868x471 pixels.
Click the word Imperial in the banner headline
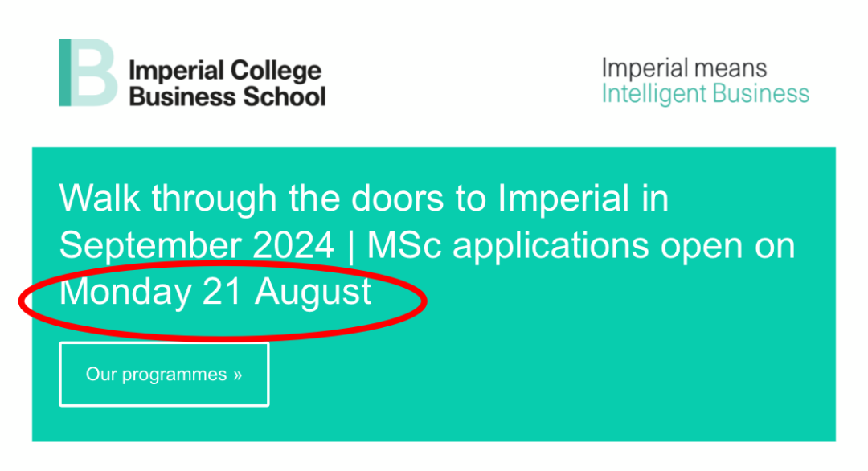(563, 199)
